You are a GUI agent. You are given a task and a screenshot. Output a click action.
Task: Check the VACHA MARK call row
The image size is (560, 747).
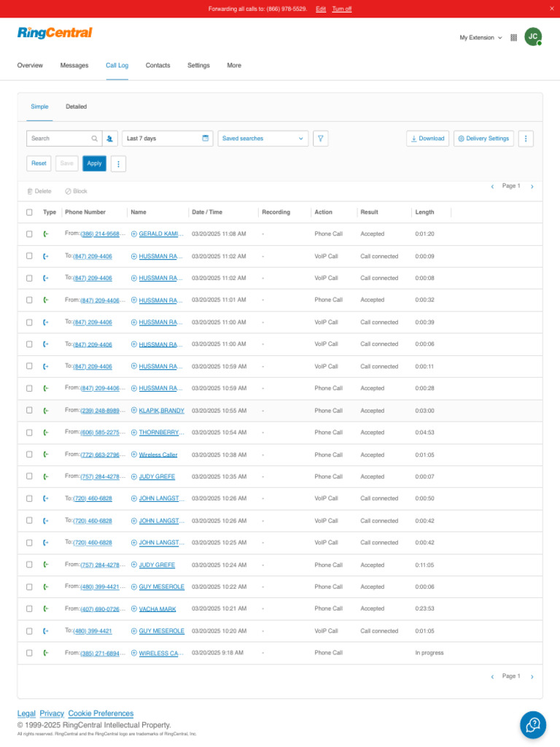click(29, 609)
